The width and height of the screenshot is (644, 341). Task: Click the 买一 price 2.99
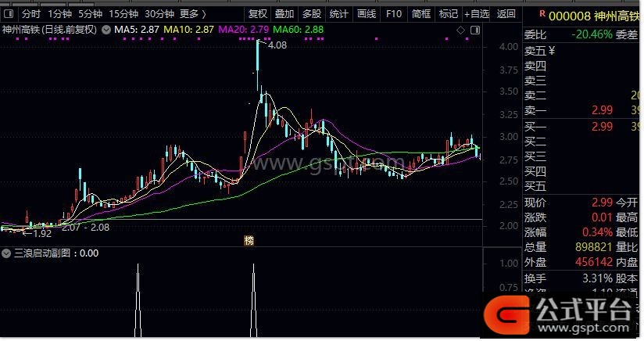tap(602, 127)
